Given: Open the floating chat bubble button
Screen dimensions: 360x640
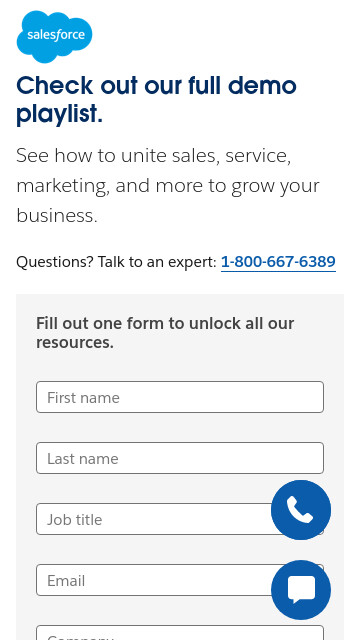Looking at the screenshot, I should click(x=301, y=590).
